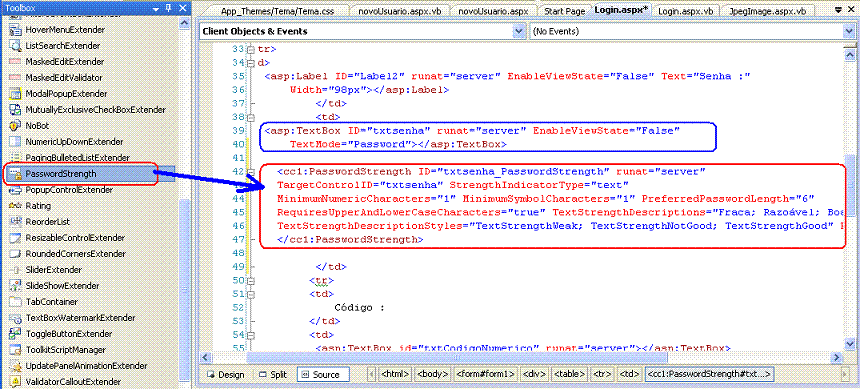Select ReorderList icon in Toolbox
Image resolution: width=860 pixels, height=389 pixels.
tap(15, 222)
